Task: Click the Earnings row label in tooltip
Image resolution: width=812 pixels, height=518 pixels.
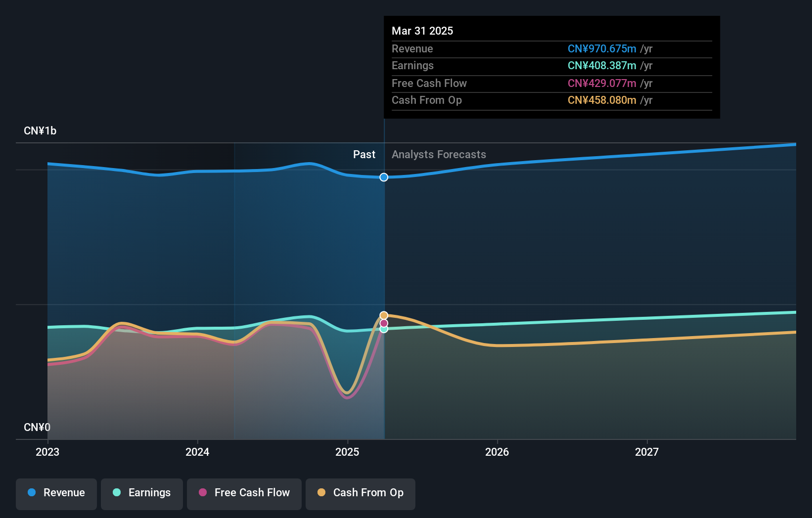Action: pyautogui.click(x=412, y=66)
